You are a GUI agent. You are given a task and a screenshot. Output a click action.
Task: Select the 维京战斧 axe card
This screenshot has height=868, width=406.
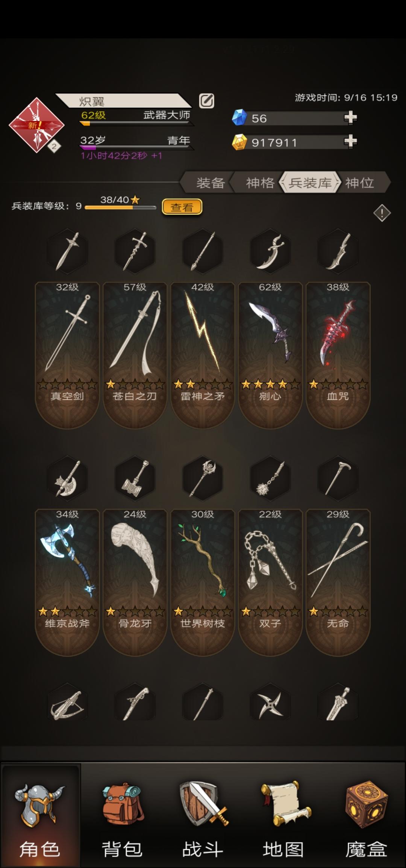click(x=67, y=582)
